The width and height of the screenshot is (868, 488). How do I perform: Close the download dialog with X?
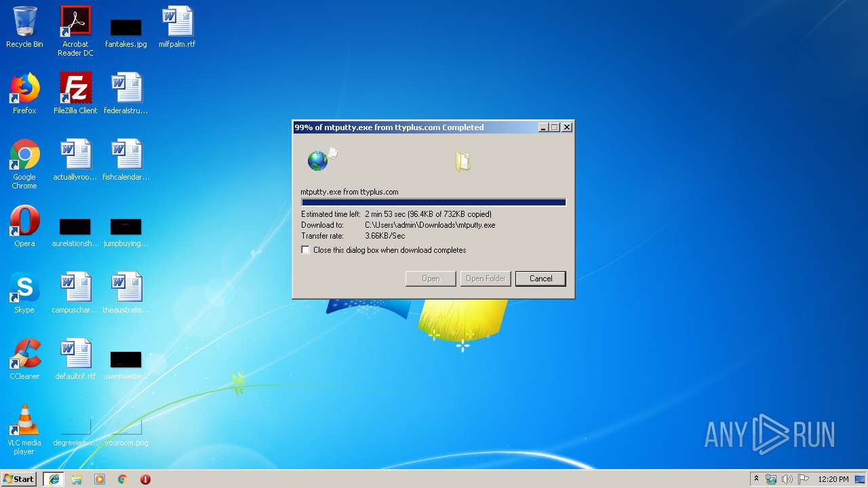coord(567,127)
